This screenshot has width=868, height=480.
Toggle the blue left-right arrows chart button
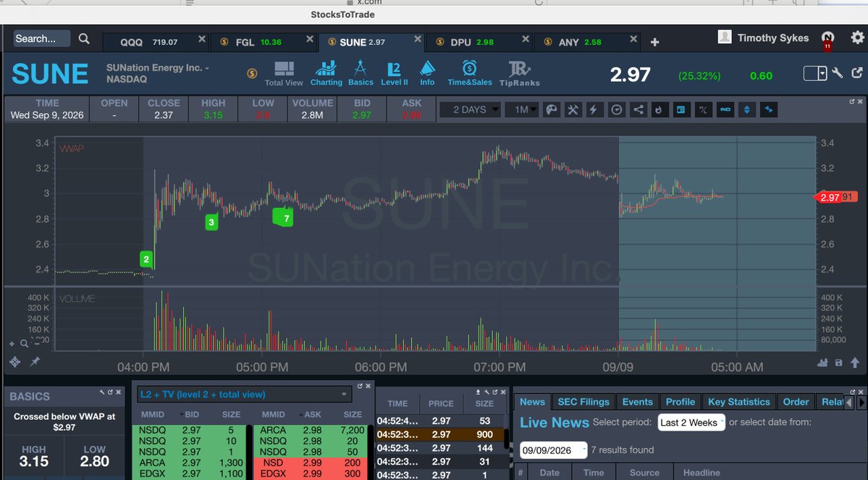[x=768, y=109]
